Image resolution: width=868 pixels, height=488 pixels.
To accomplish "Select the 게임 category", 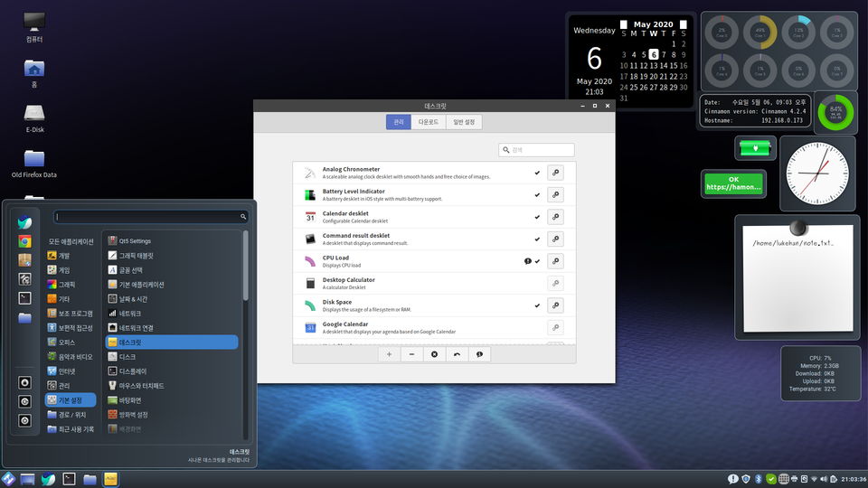I will [x=71, y=270].
